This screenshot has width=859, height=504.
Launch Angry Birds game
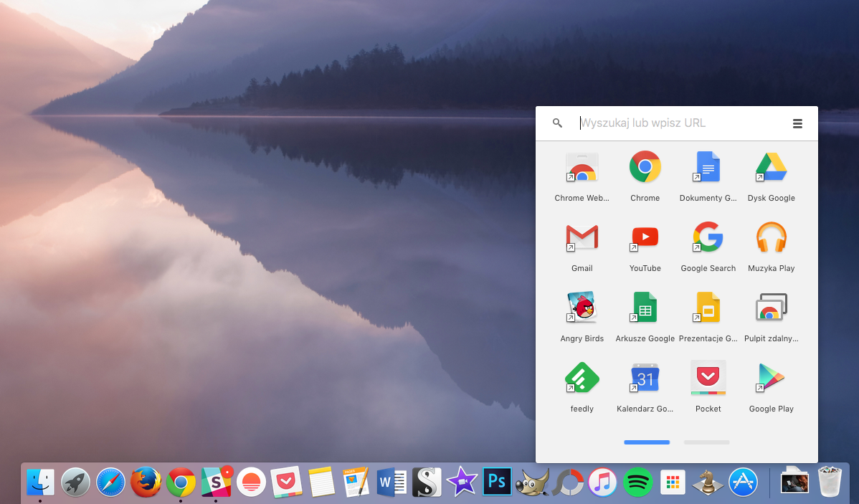tap(582, 308)
